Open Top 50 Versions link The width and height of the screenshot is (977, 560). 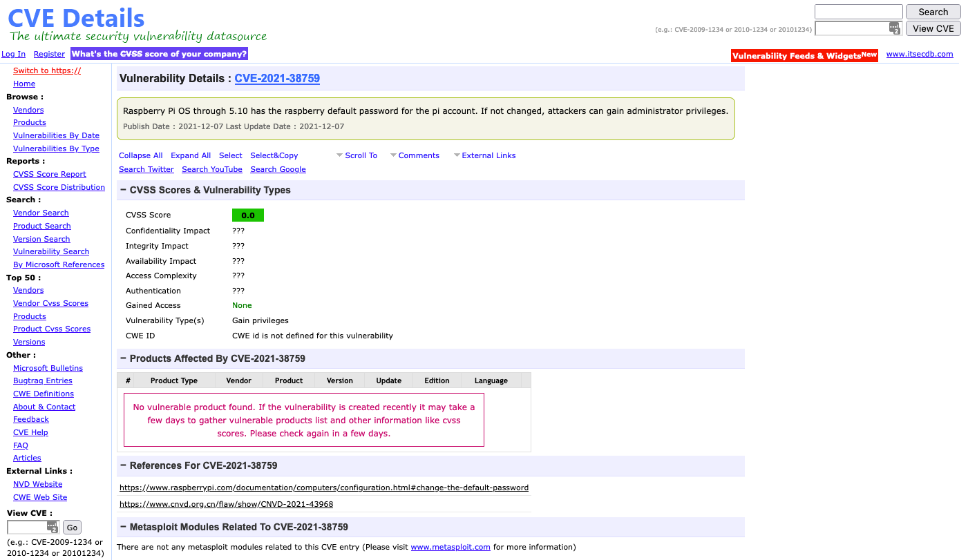pos(29,342)
